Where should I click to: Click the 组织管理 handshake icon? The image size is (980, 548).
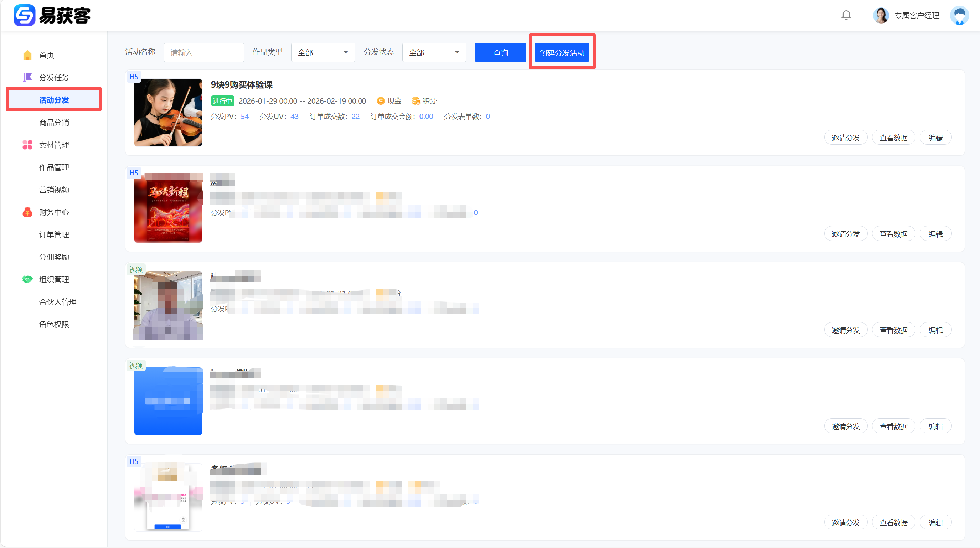(27, 279)
